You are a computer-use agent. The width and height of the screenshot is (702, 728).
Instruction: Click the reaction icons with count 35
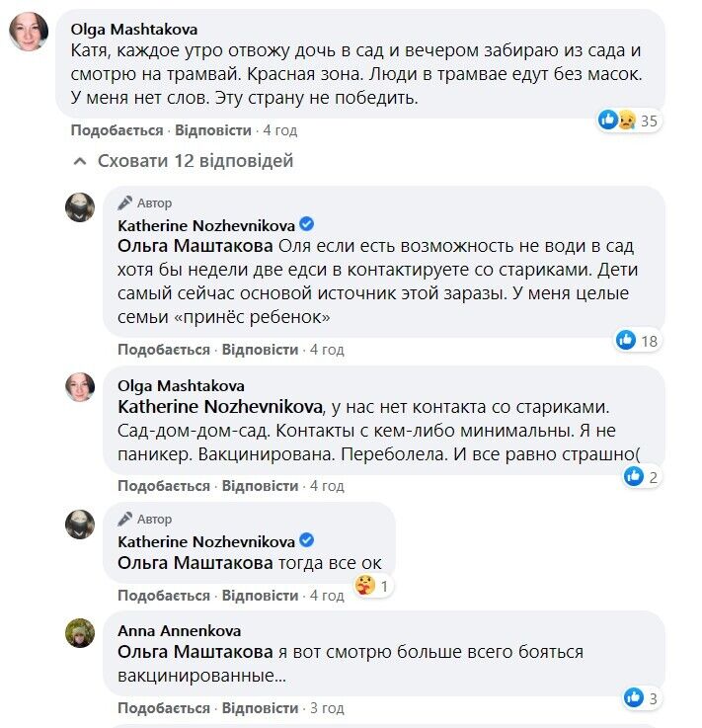(617, 121)
